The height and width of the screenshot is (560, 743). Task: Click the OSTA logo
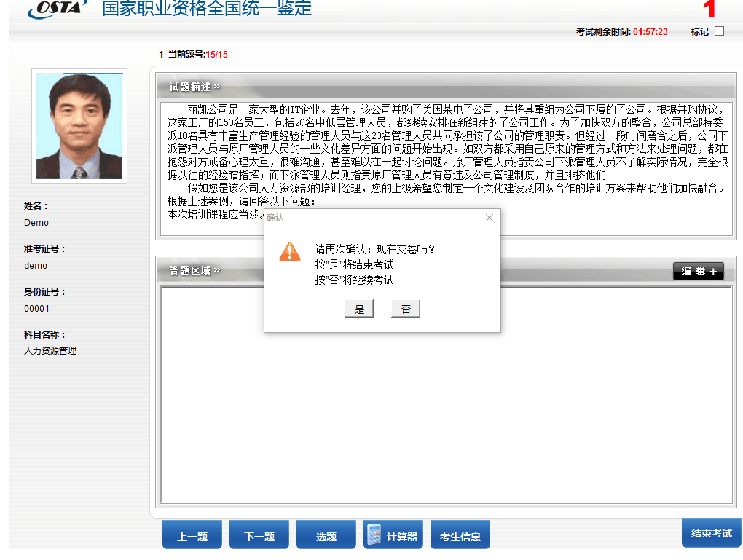point(57,9)
